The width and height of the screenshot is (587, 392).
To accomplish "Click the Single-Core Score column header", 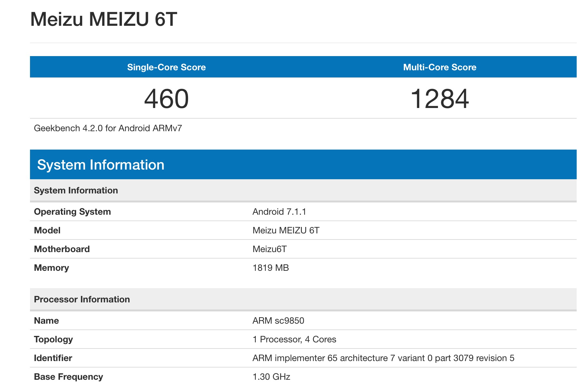I will [x=166, y=67].
